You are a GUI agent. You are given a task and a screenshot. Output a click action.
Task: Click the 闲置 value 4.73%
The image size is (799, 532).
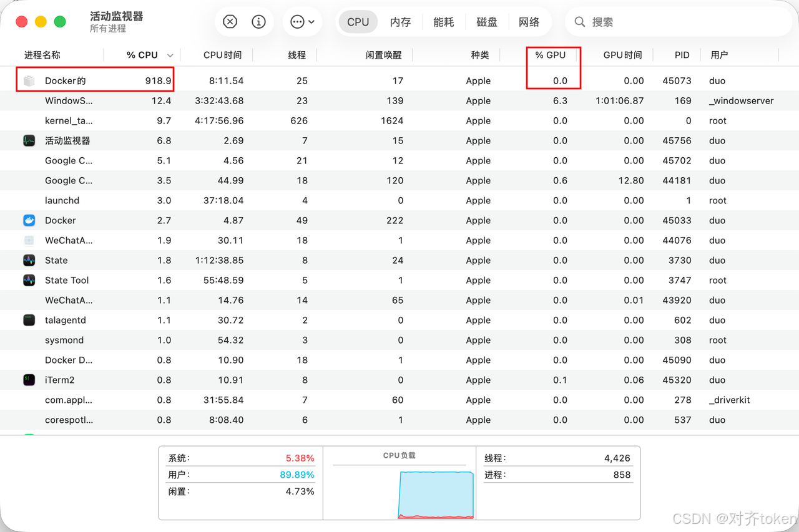300,491
